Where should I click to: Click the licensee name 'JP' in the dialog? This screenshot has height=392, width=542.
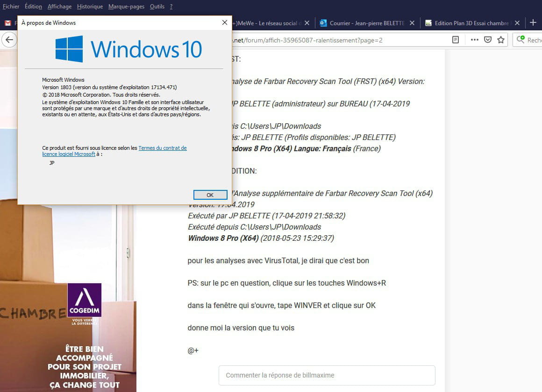point(52,163)
